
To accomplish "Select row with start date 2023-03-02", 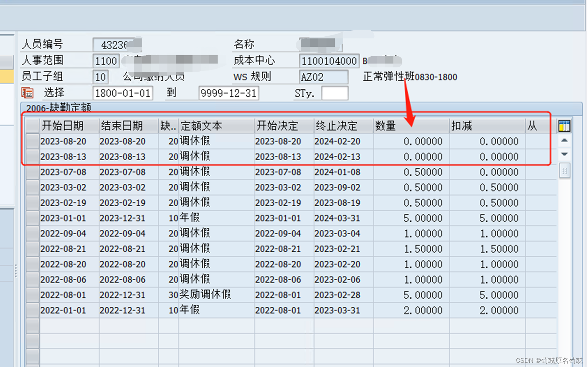I will pyautogui.click(x=32, y=188).
